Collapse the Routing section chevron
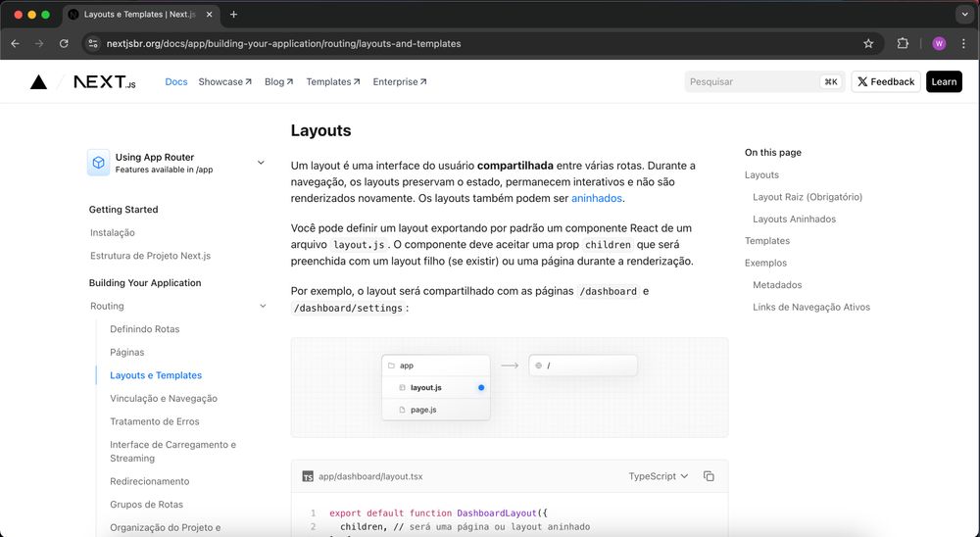Viewport: 980px width, 537px height. tap(263, 307)
